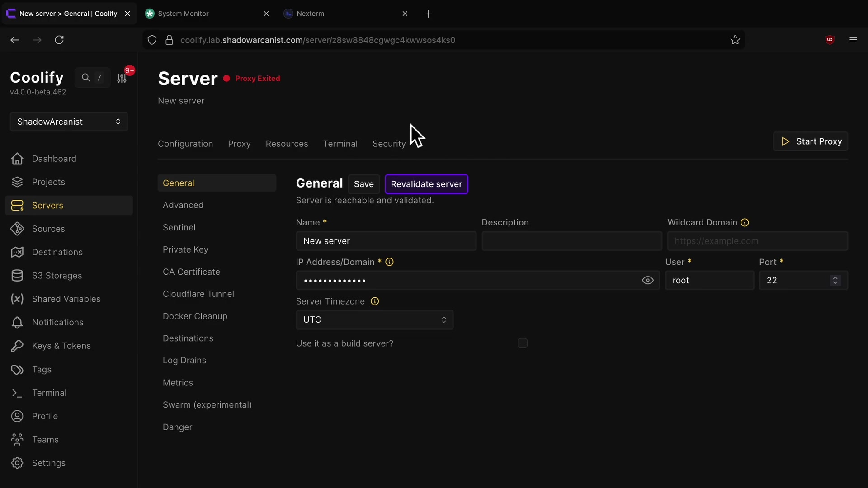Open the CA Certificate section

click(x=191, y=272)
